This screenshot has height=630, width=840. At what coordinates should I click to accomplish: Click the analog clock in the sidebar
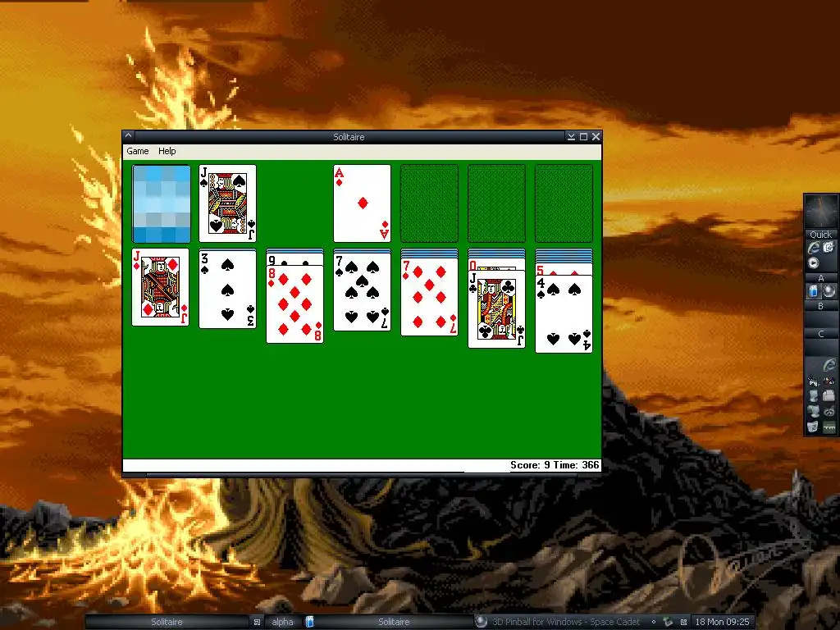[820, 212]
